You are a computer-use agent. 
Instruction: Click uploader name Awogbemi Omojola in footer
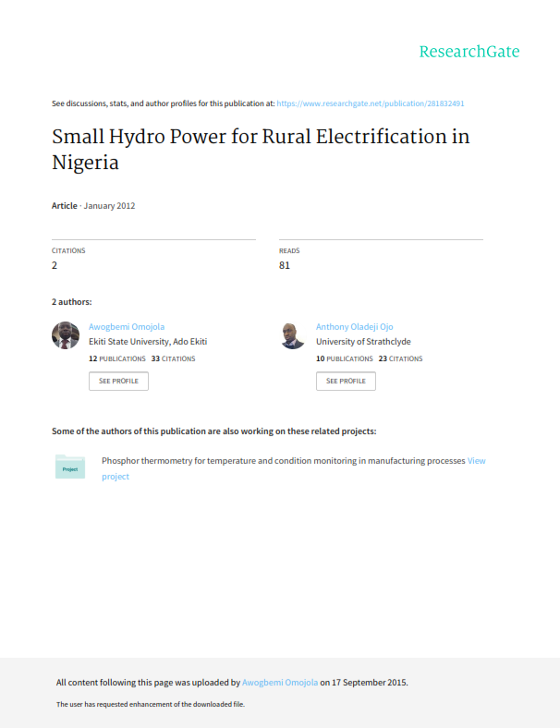point(280,683)
